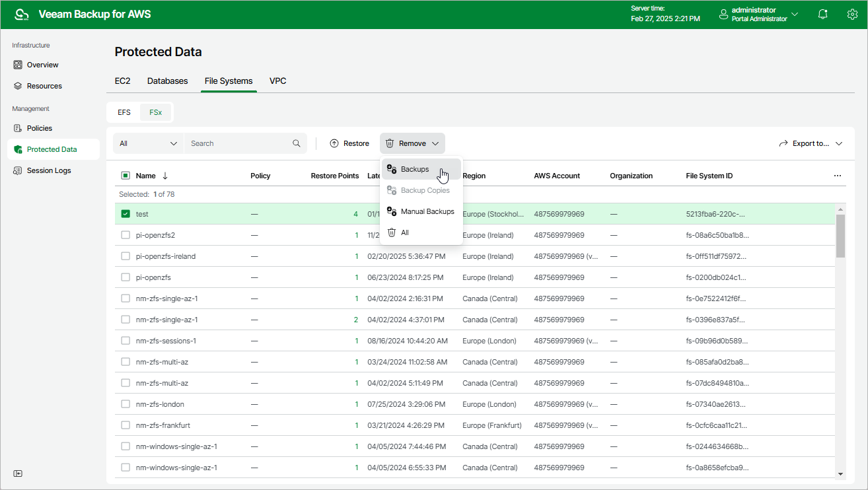Click the Name column sort arrow
Image resolution: width=868 pixels, height=490 pixels.
pos(165,176)
